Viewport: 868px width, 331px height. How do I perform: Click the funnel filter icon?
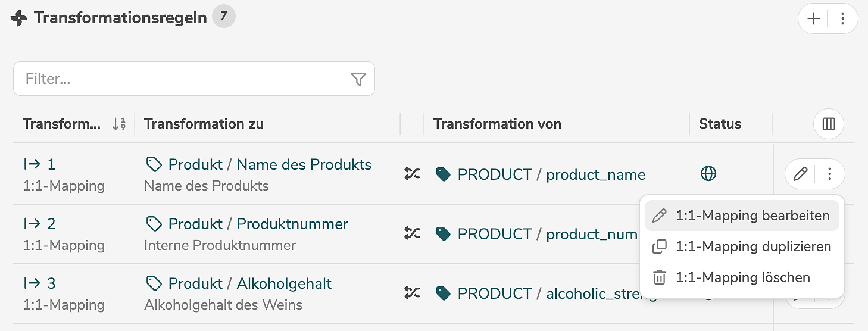(358, 79)
